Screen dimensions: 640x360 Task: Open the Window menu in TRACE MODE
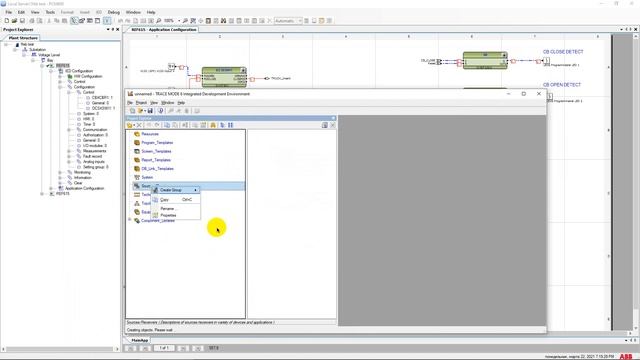[167, 103]
